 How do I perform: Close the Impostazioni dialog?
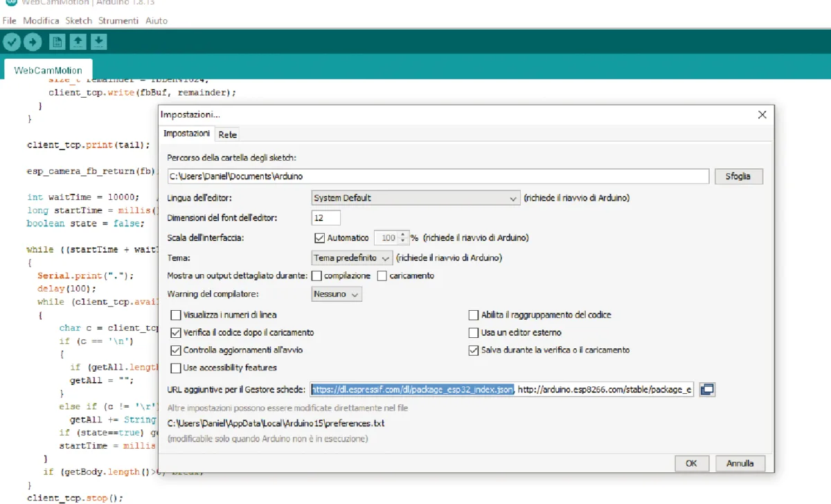pos(762,114)
